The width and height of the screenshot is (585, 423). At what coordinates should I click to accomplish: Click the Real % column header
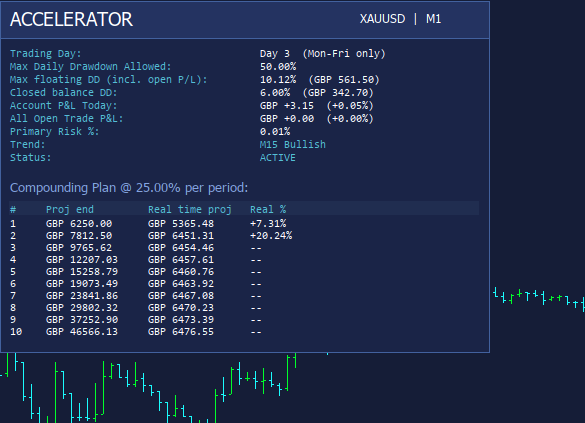(x=268, y=210)
